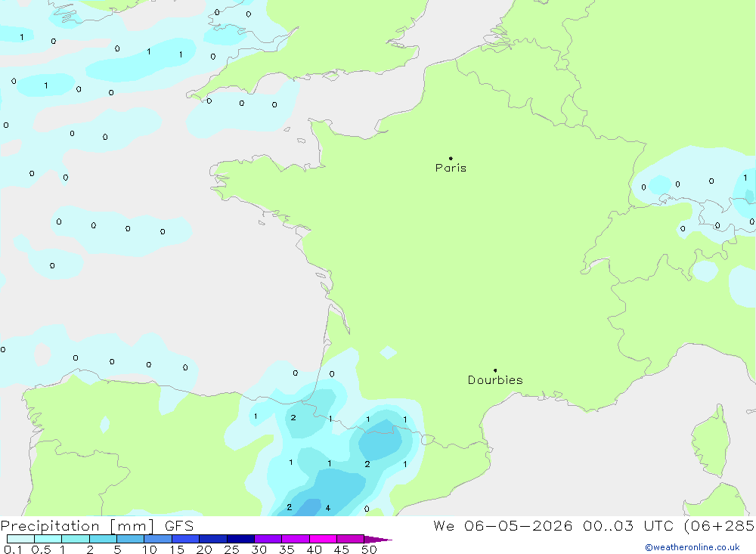Click the legend arrow tip past 50

(x=378, y=539)
